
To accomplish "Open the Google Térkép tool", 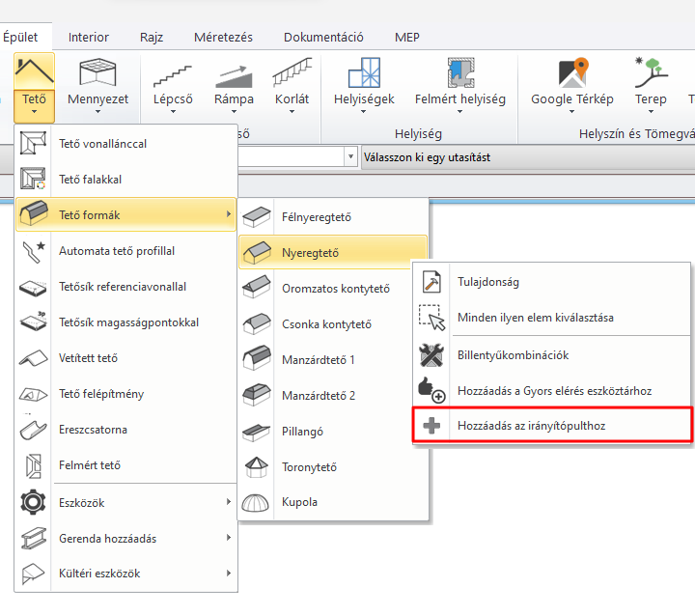I will (571, 75).
